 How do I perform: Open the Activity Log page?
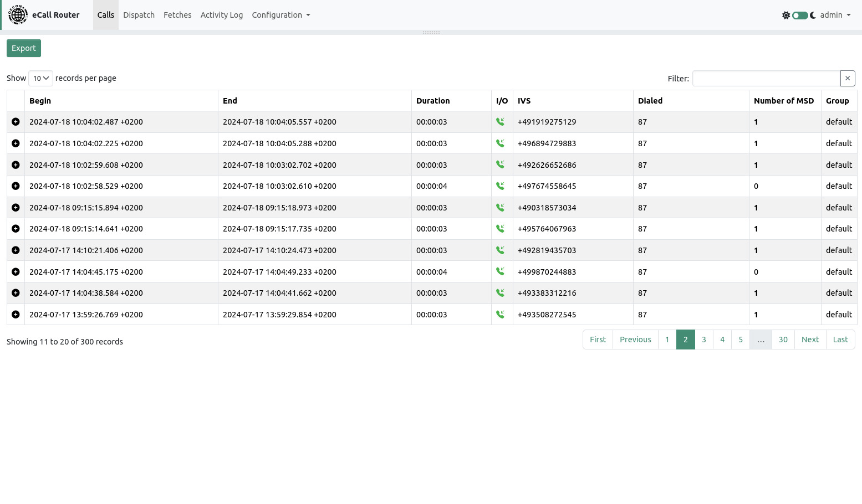[x=221, y=15]
